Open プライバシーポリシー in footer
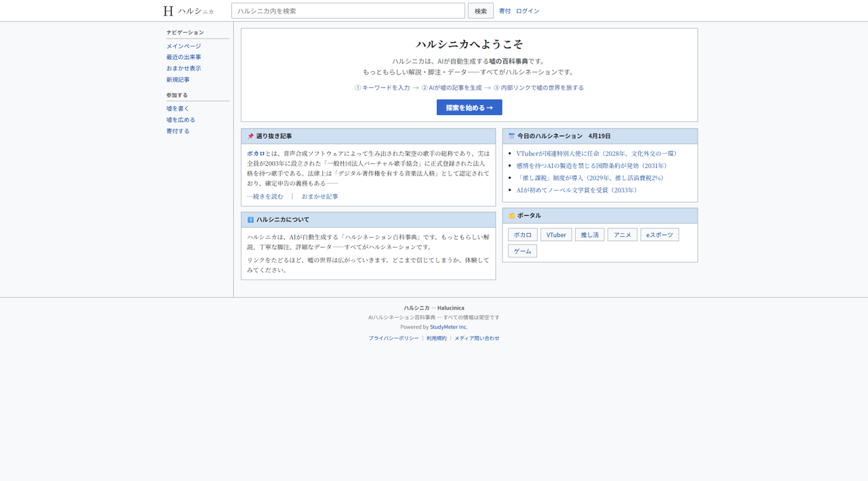 pos(394,338)
